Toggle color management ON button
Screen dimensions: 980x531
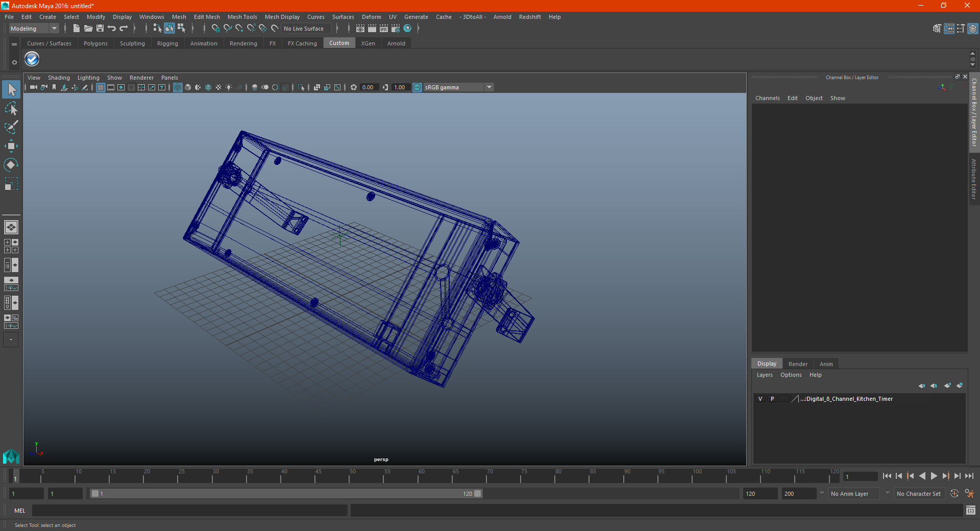[417, 87]
